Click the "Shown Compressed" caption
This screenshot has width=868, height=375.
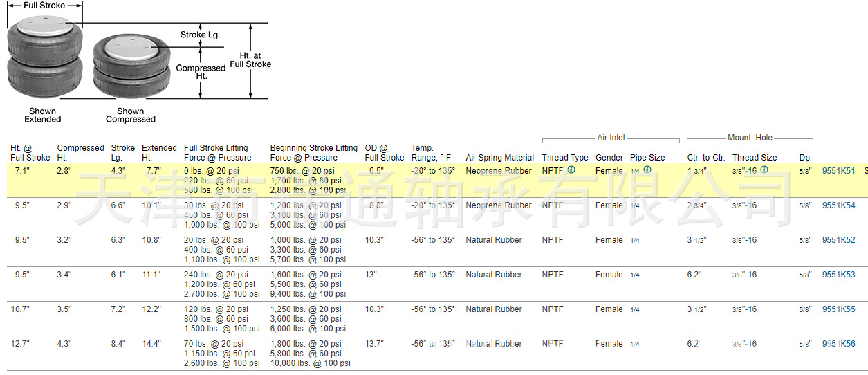pos(131,115)
